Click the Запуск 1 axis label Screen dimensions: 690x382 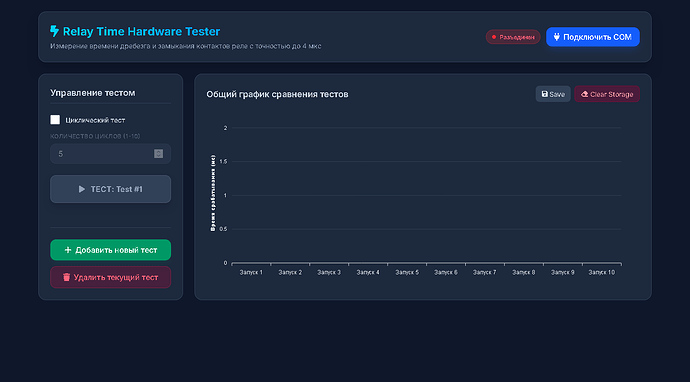click(x=251, y=272)
